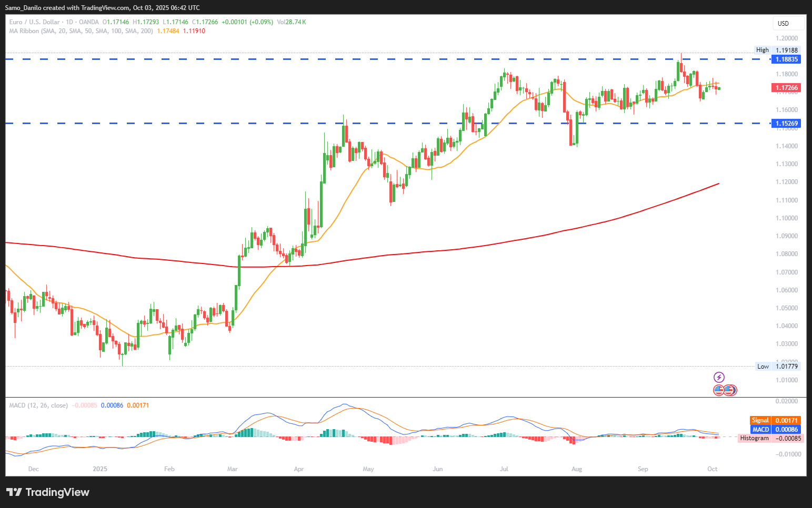Image resolution: width=812 pixels, height=508 pixels.
Task: Click the 1.15269 price label
Action: tap(786, 124)
